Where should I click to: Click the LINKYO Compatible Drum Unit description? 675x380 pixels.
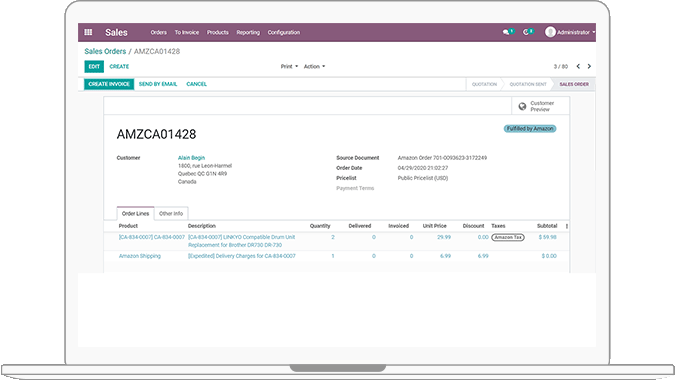(x=242, y=241)
